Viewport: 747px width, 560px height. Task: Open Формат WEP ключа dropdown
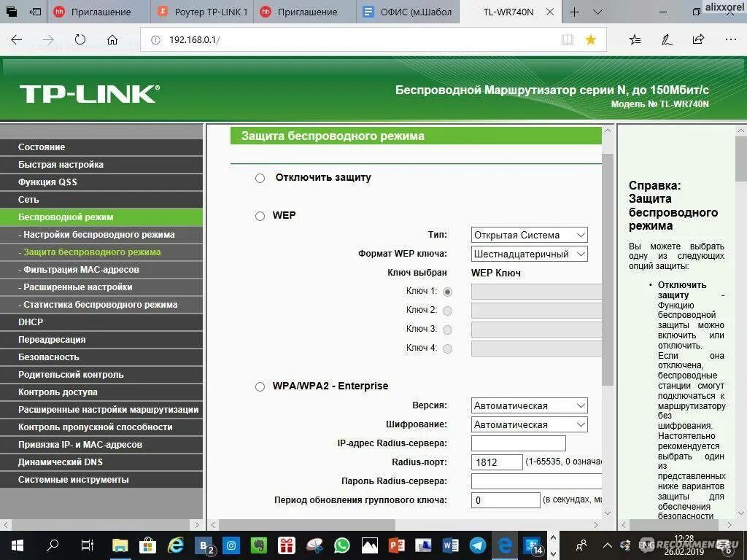[530, 254]
